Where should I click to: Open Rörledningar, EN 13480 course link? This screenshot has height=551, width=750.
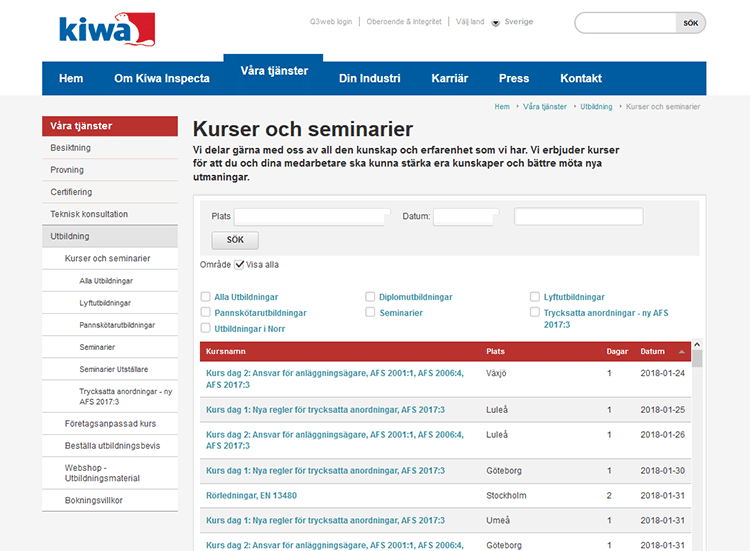tap(251, 496)
